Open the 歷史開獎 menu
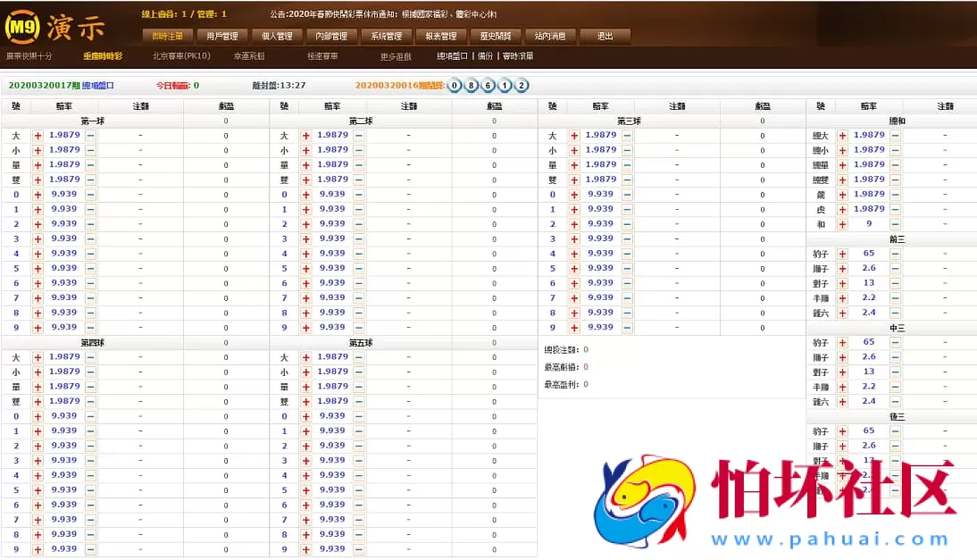The width and height of the screenshot is (977, 560). point(495,37)
